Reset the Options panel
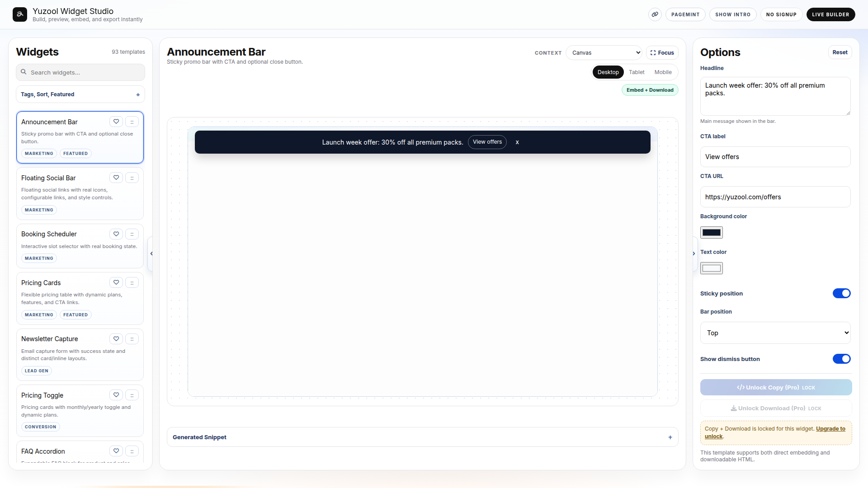This screenshot has height=488, width=868. [840, 52]
